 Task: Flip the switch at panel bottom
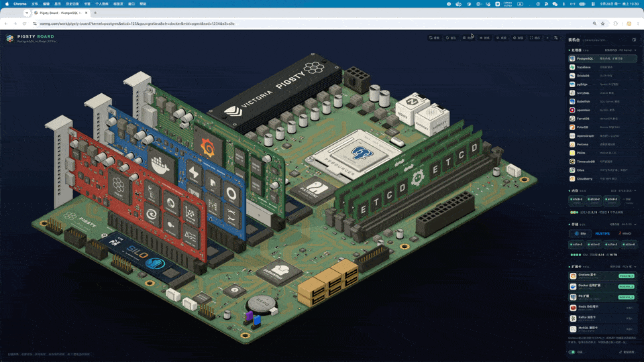[x=572, y=352]
